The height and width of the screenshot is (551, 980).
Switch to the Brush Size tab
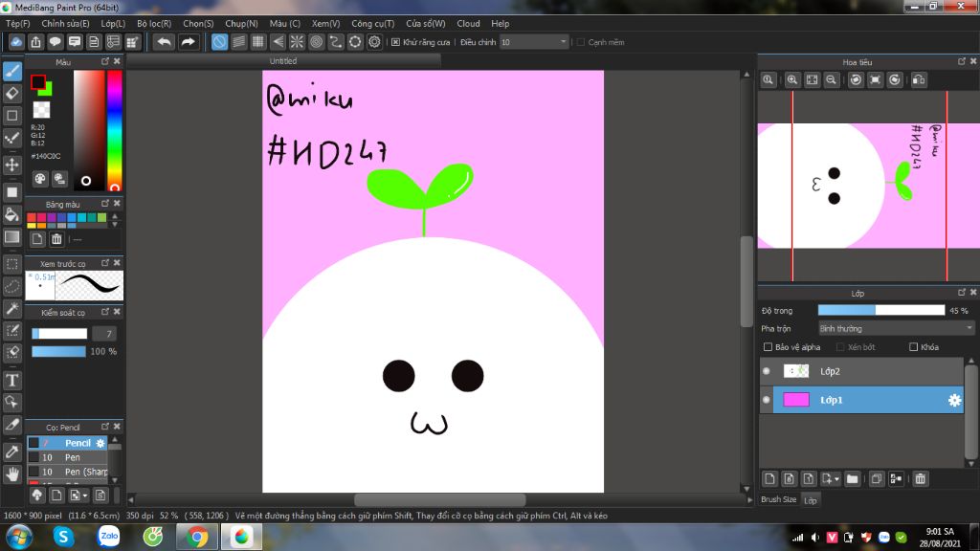(x=779, y=499)
